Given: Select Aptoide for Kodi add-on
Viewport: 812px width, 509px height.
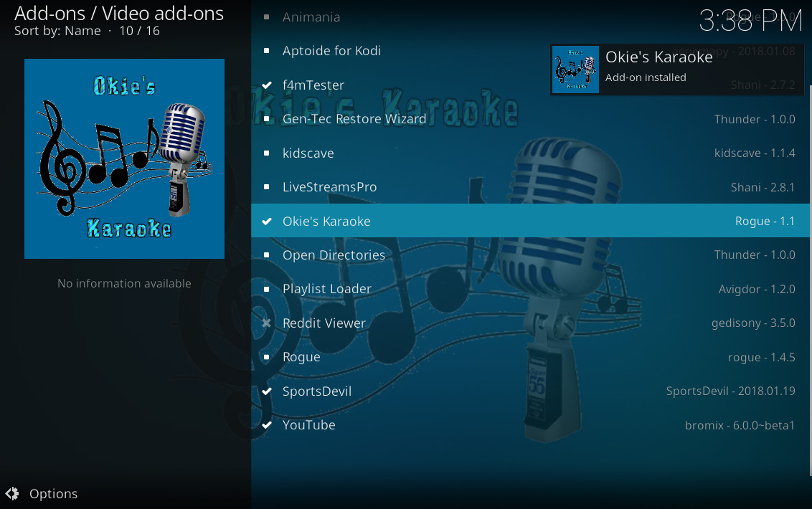Looking at the screenshot, I should 331,51.
